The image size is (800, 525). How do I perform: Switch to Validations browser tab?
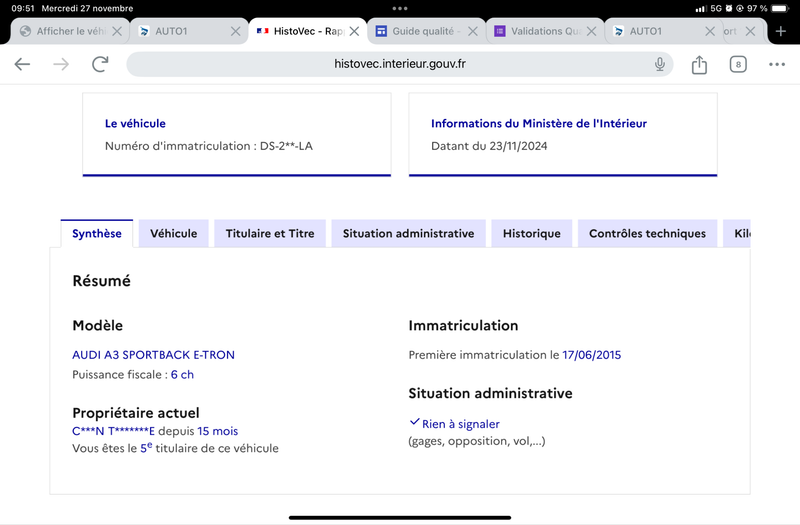[545, 31]
